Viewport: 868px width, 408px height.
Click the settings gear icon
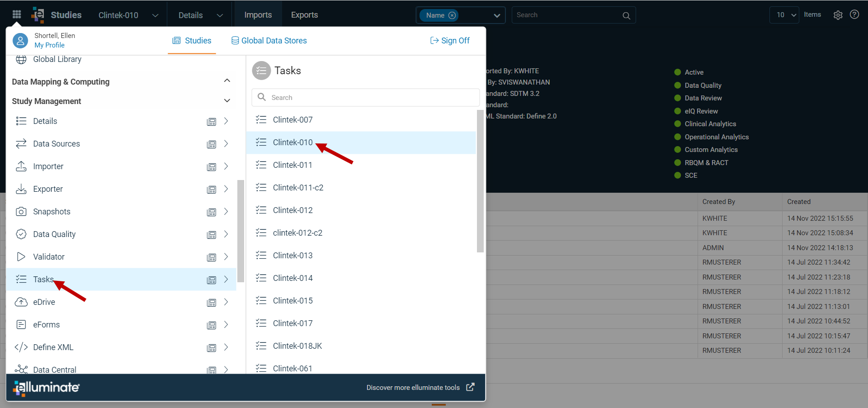pyautogui.click(x=838, y=15)
